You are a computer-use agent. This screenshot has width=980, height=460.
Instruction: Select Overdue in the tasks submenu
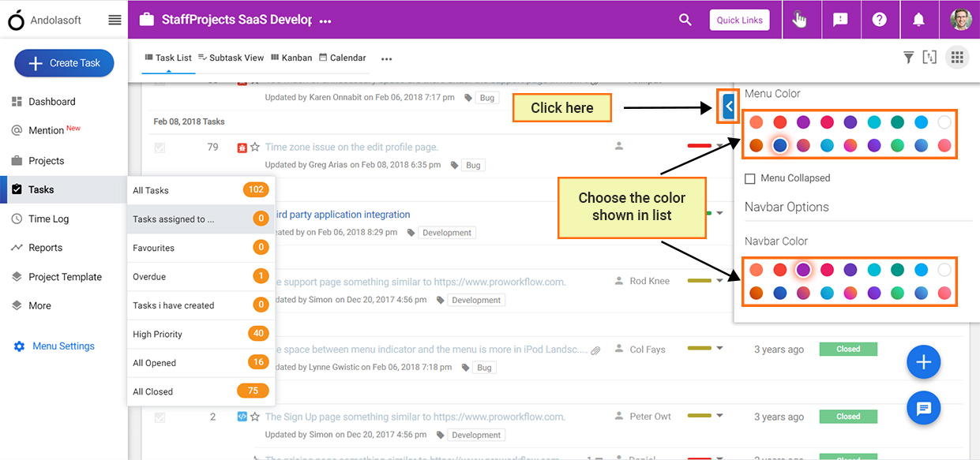pyautogui.click(x=201, y=277)
